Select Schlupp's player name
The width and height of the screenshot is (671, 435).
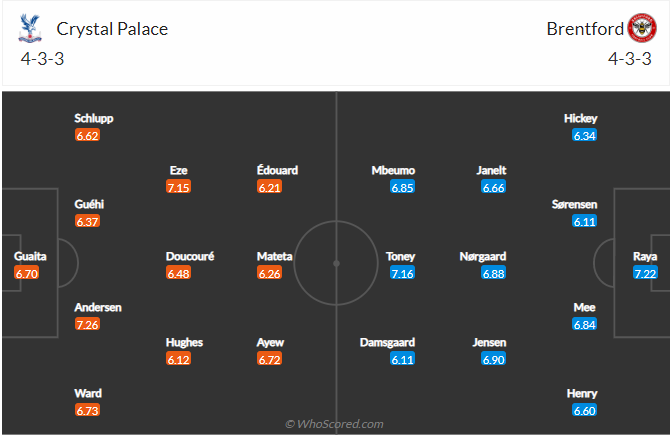94,118
